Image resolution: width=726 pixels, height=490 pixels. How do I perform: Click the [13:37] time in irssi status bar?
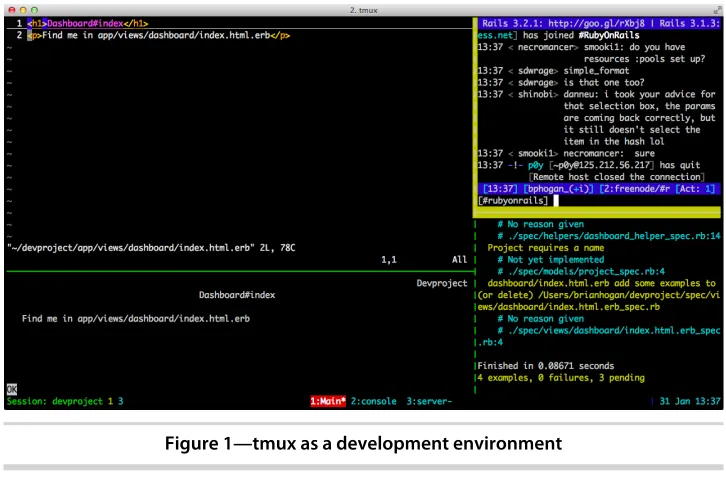(x=500, y=188)
